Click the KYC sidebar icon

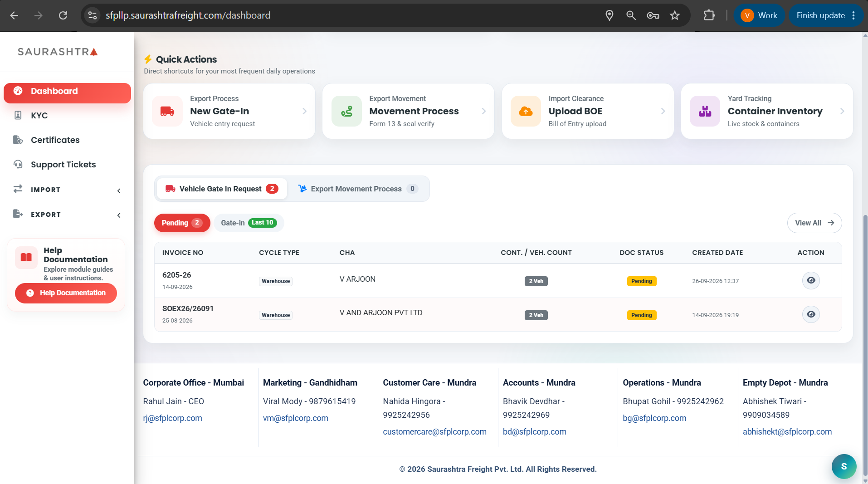click(x=18, y=115)
